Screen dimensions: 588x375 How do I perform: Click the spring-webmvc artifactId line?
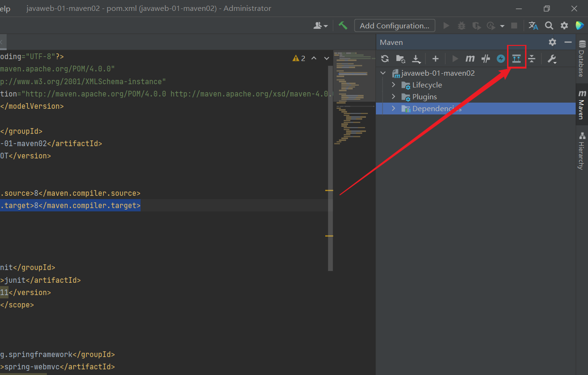[x=57, y=366]
